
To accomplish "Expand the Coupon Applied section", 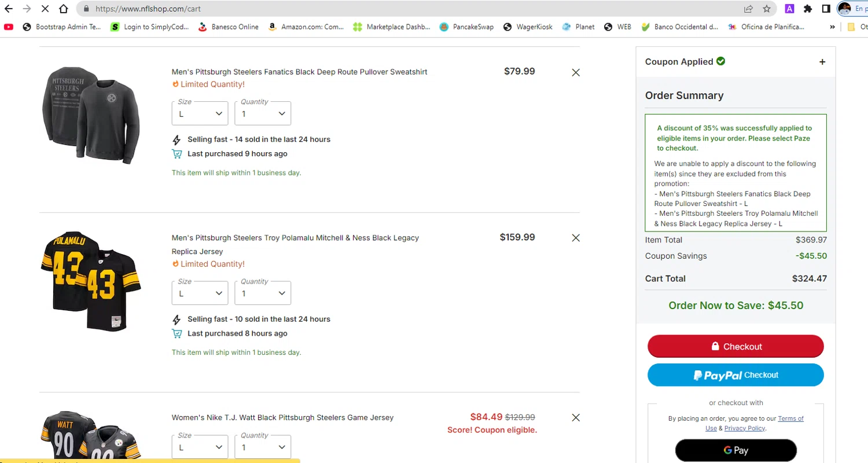I will point(822,62).
